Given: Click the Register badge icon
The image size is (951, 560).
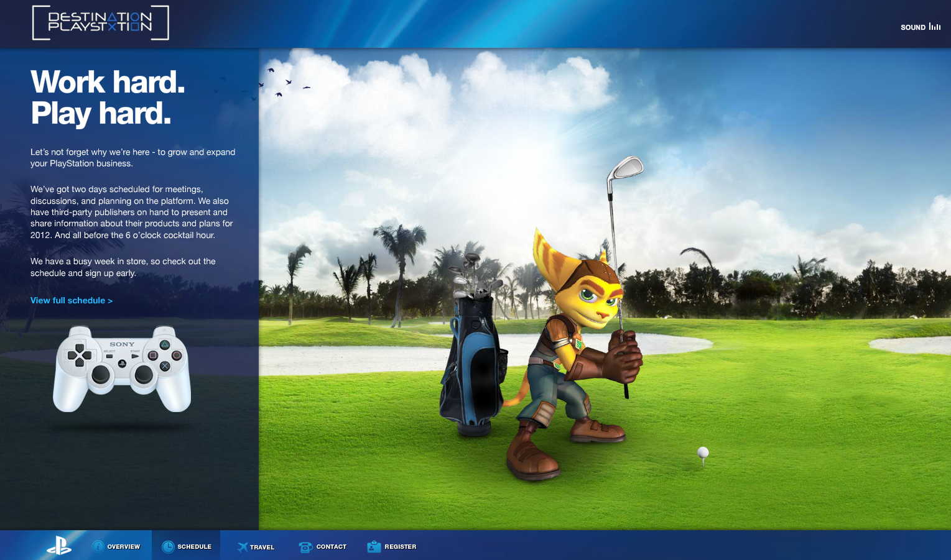Looking at the screenshot, I should 374,546.
